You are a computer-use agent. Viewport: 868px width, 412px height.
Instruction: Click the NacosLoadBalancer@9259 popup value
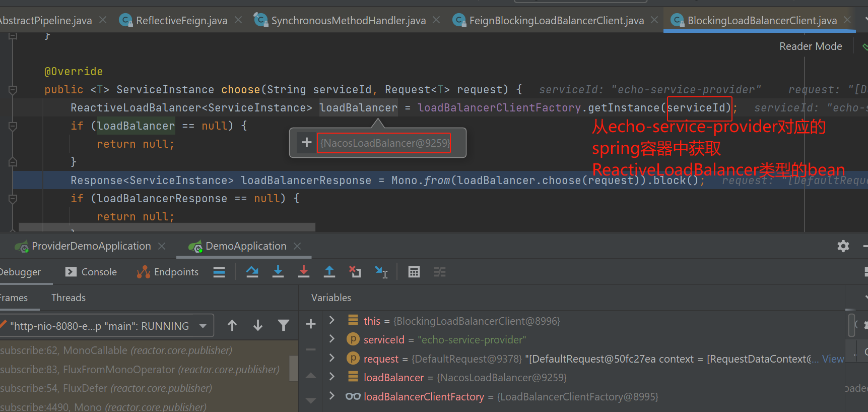(385, 143)
